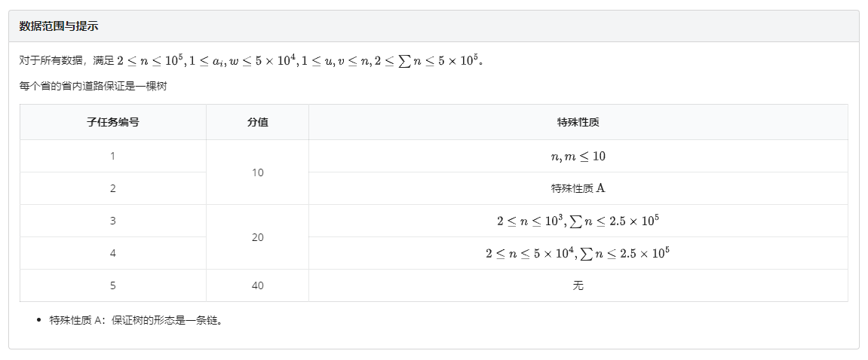This screenshot has width=868, height=360.
Task: Click the n, m ≤ 10 property cell
Action: 578,157
